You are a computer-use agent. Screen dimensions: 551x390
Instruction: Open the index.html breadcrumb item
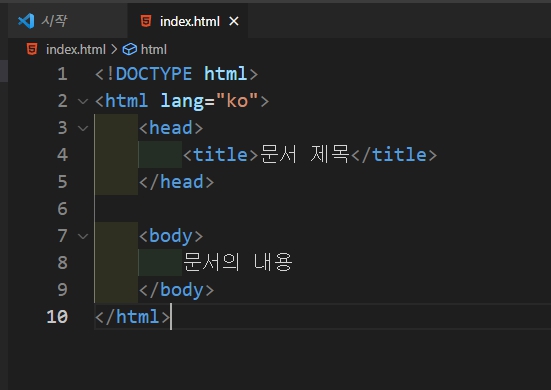pyautogui.click(x=76, y=50)
